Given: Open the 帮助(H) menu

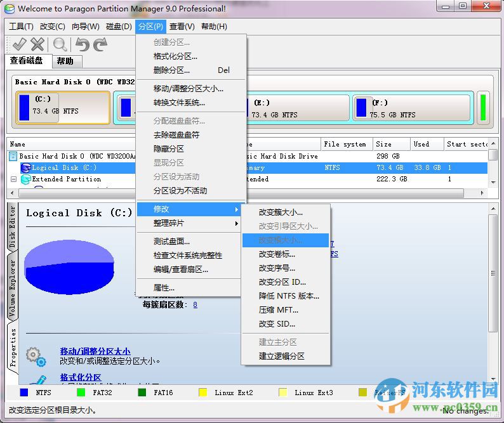Looking at the screenshot, I should [x=214, y=27].
